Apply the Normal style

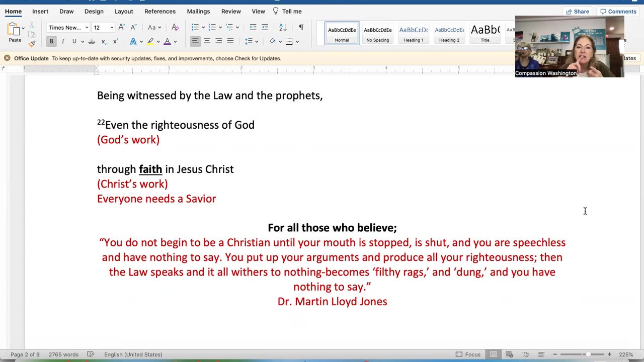tap(342, 33)
